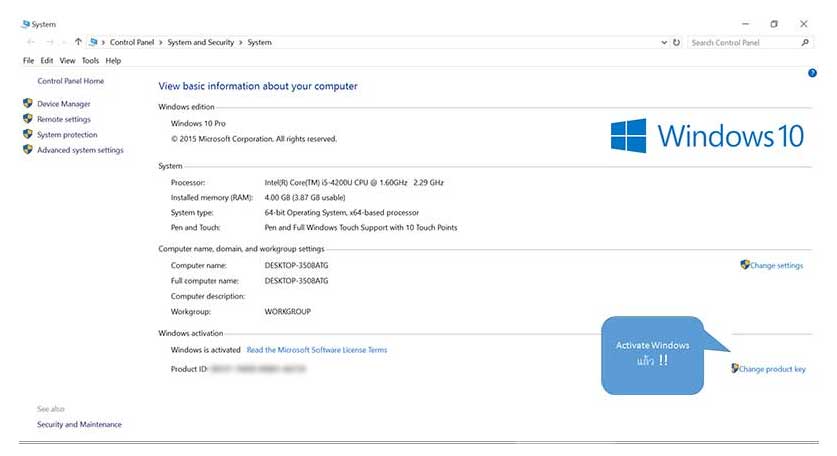This screenshot has width=837, height=456.
Task: Click the Windows 10 Pro edition text
Action: 198,123
